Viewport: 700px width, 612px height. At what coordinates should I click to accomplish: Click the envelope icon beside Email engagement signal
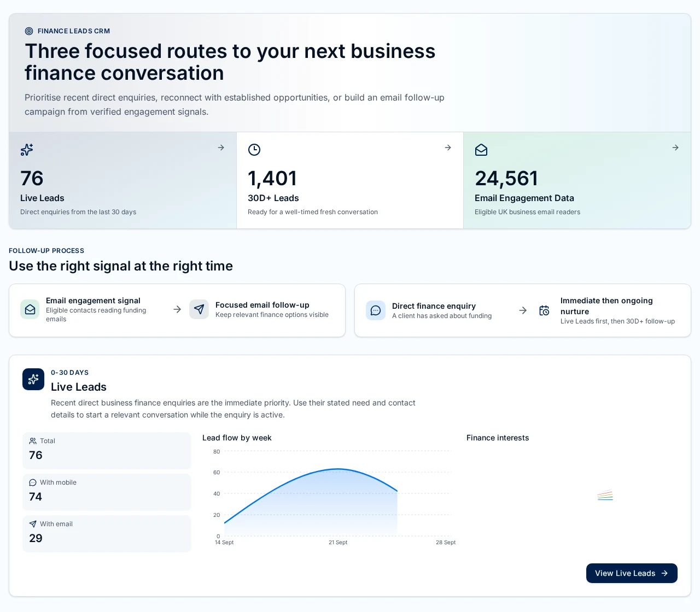[x=30, y=309]
